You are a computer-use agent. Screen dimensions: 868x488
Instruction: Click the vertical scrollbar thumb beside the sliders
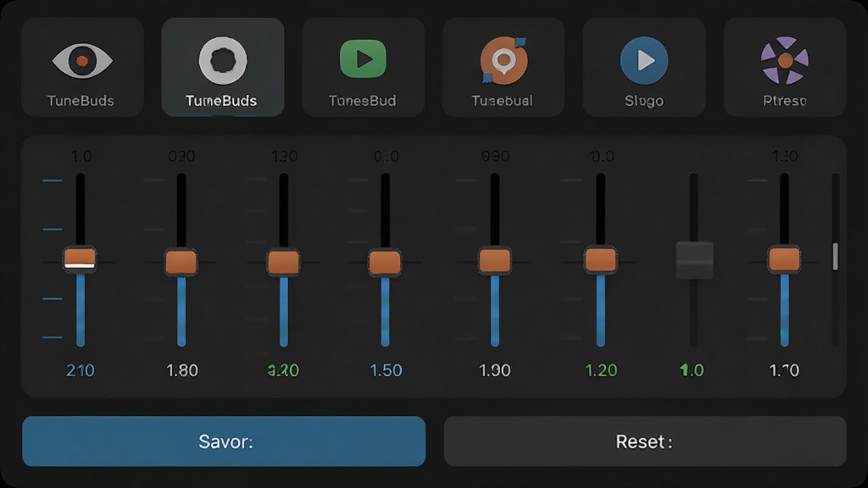[x=835, y=256]
